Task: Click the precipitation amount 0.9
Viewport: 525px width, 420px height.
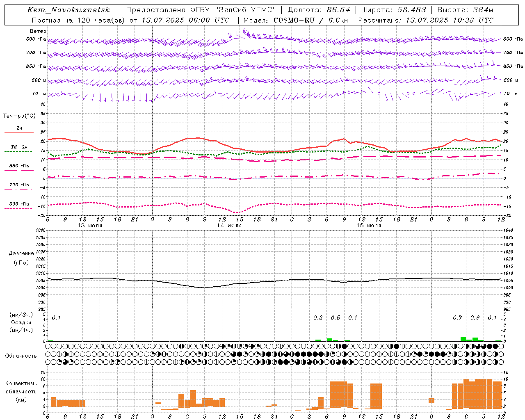Action: (x=475, y=318)
